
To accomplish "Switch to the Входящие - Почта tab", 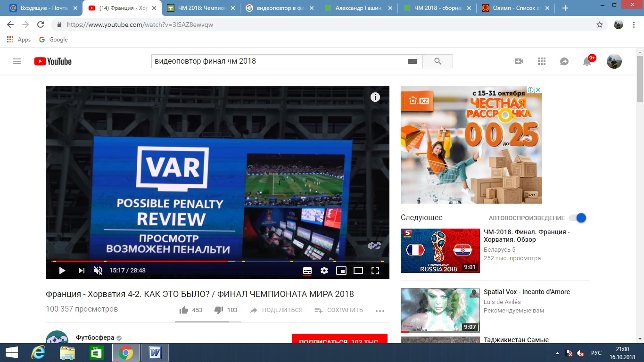I will coord(43,8).
